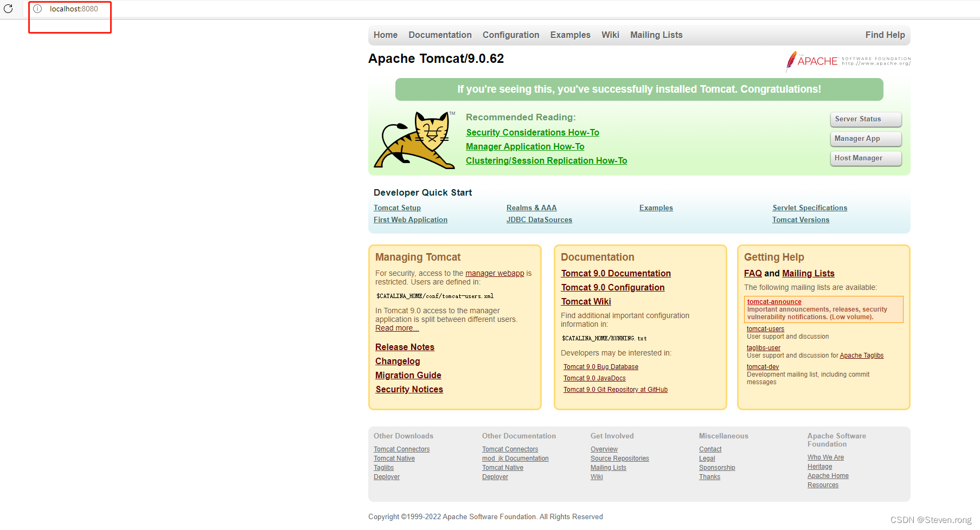
Task: Open tomcat-dev mailing list
Action: click(x=763, y=367)
